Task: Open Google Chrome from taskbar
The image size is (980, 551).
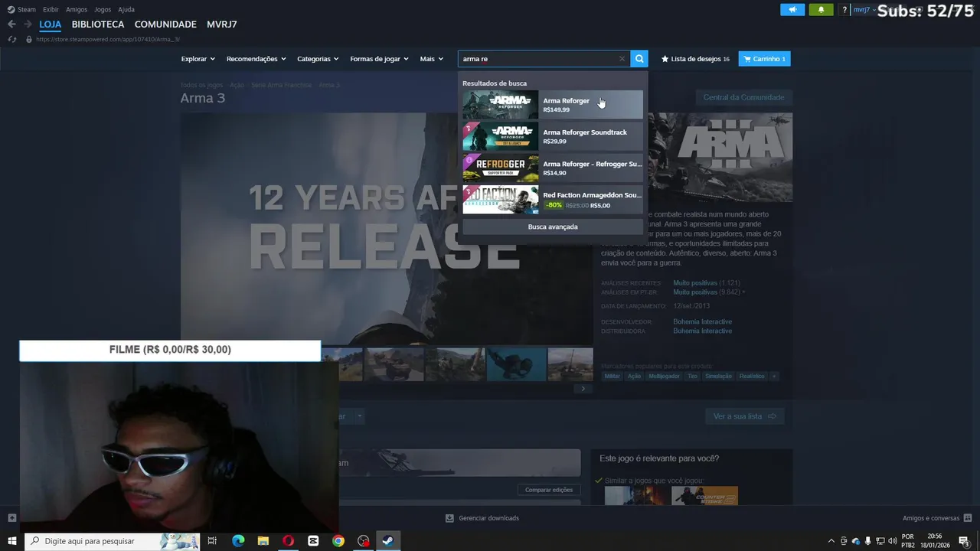Action: [338, 541]
